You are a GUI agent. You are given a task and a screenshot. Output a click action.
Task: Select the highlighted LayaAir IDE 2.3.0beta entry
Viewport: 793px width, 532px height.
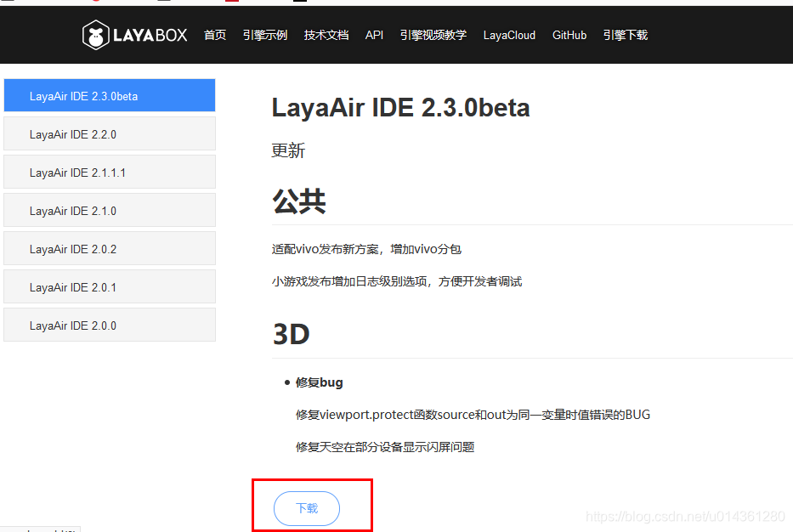pyautogui.click(x=109, y=95)
